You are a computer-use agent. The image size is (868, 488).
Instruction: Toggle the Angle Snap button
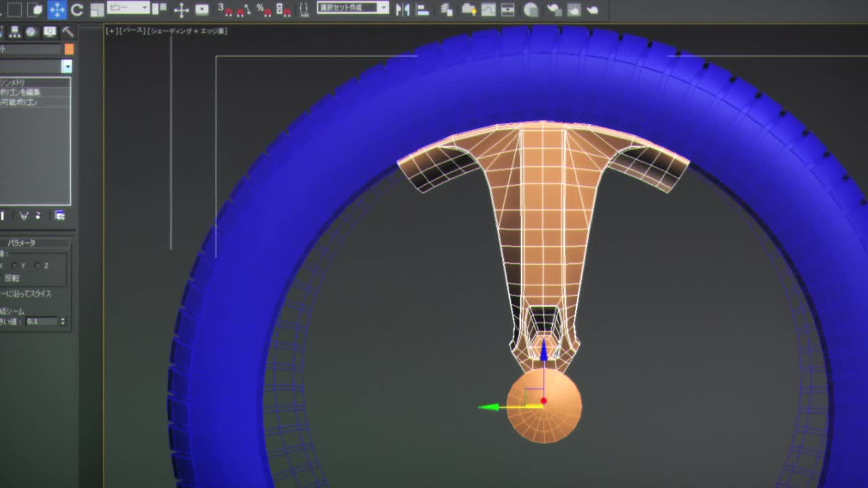(242, 9)
